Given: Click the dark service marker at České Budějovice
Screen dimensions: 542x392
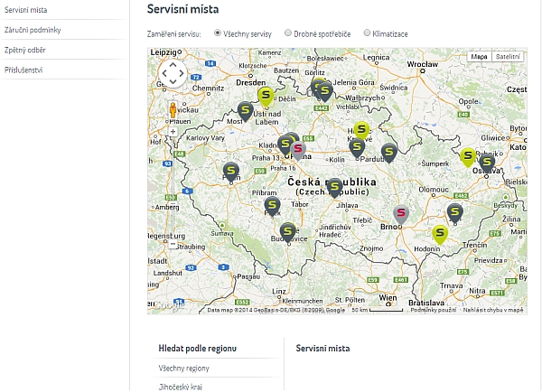Looking at the screenshot, I should tap(287, 232).
